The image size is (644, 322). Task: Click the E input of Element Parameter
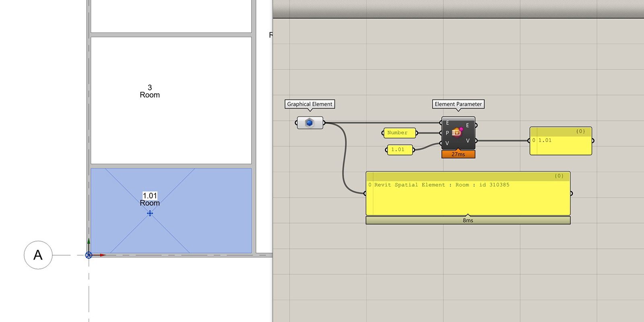pos(447,123)
